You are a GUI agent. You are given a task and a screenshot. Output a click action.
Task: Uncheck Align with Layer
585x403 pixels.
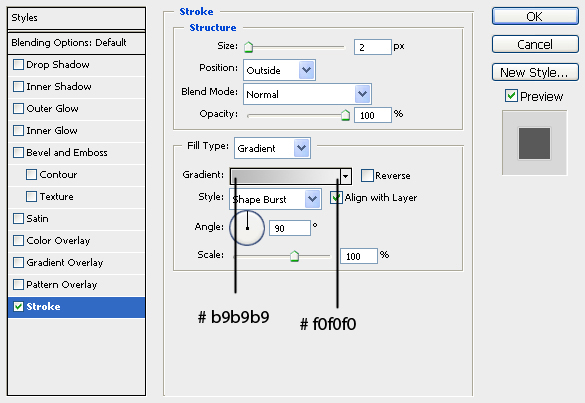click(336, 197)
